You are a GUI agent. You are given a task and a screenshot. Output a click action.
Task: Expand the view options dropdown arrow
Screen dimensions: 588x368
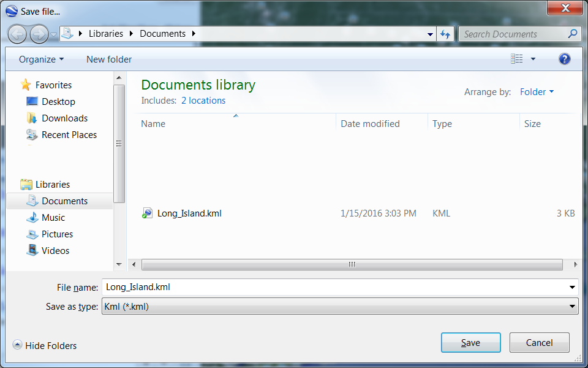533,59
